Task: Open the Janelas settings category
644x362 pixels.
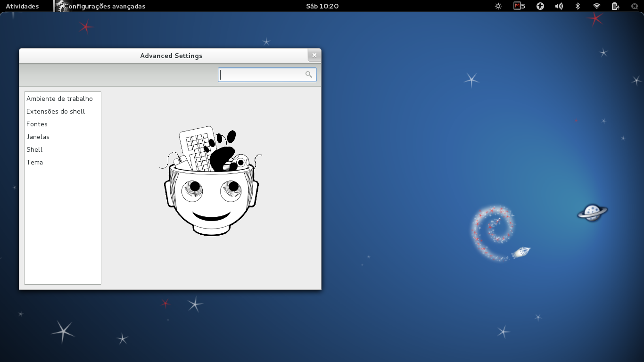Action: click(x=38, y=137)
